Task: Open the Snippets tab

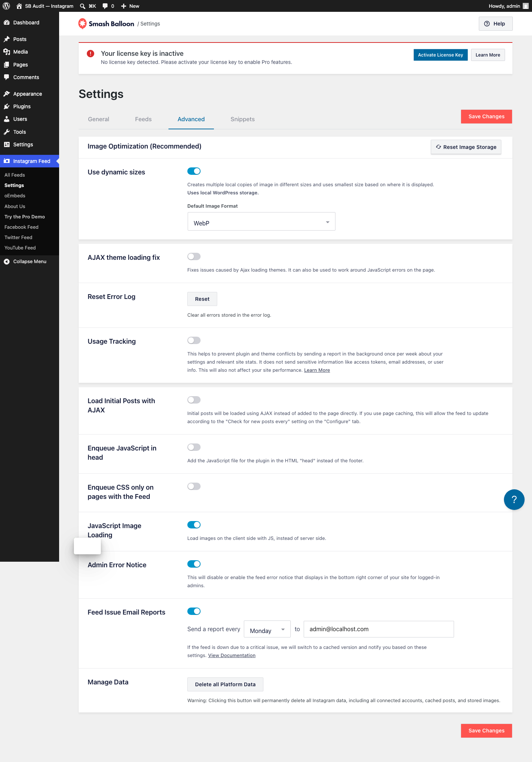Action: coord(243,119)
